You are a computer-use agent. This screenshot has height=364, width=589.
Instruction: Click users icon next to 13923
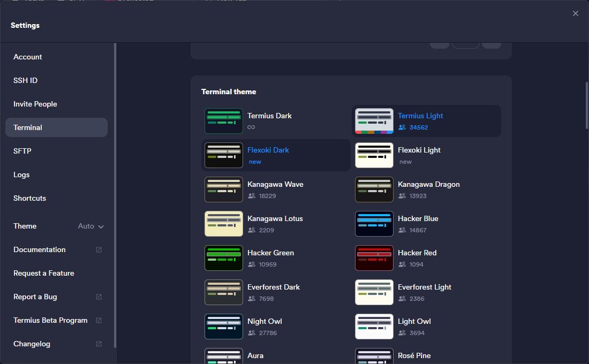402,196
